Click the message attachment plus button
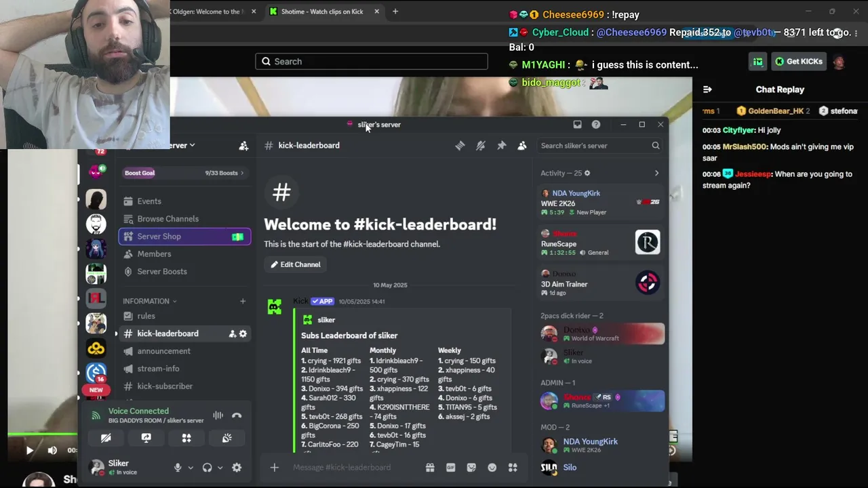Screen dimensions: 868x488 click(274, 468)
